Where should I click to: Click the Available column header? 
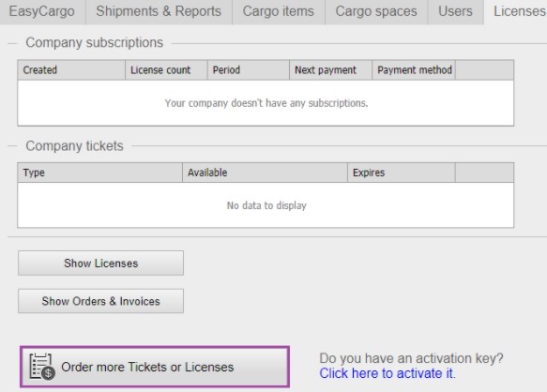(x=266, y=173)
